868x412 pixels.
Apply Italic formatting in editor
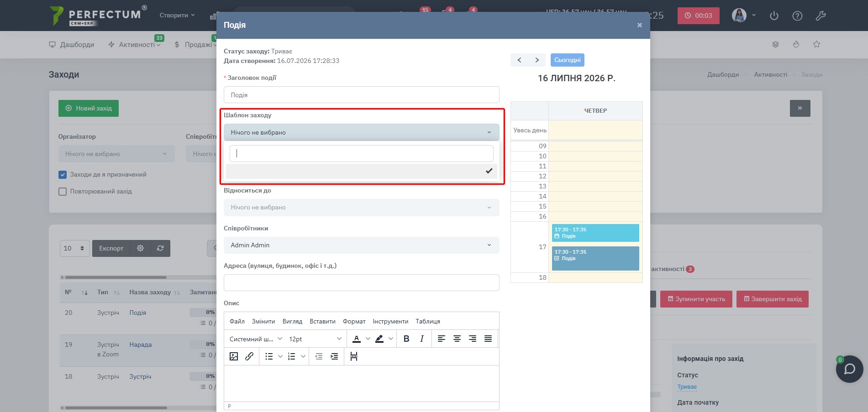coord(422,339)
